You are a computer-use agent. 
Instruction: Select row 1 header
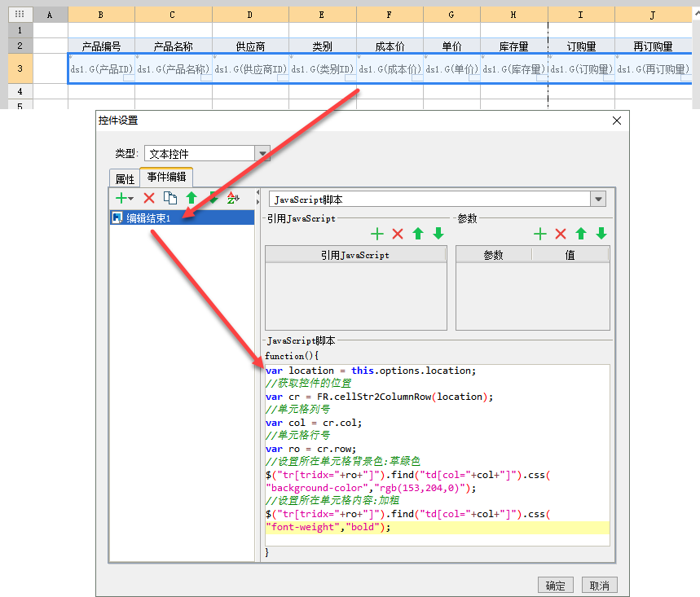point(20,30)
